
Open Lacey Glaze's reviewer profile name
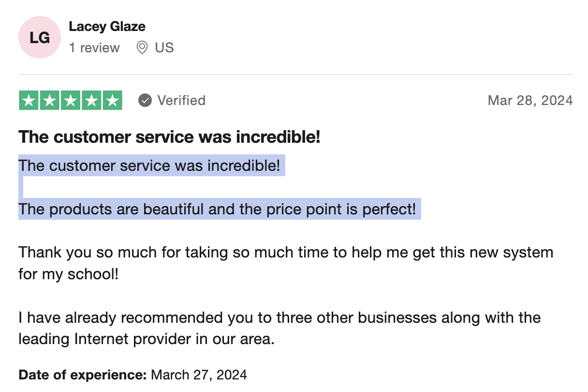[x=107, y=26]
